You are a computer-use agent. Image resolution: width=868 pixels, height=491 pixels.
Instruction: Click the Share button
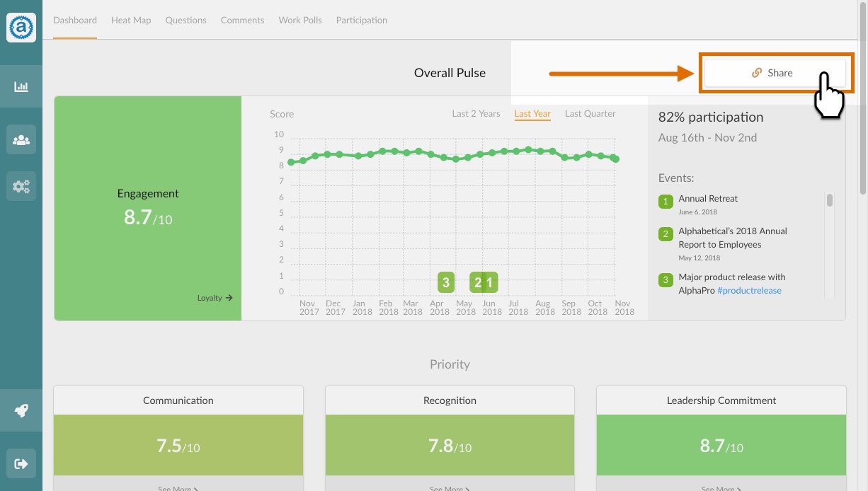[775, 73]
